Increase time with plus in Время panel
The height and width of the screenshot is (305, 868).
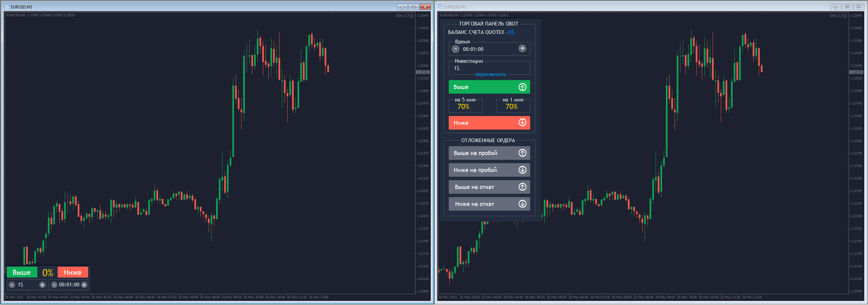click(x=522, y=49)
